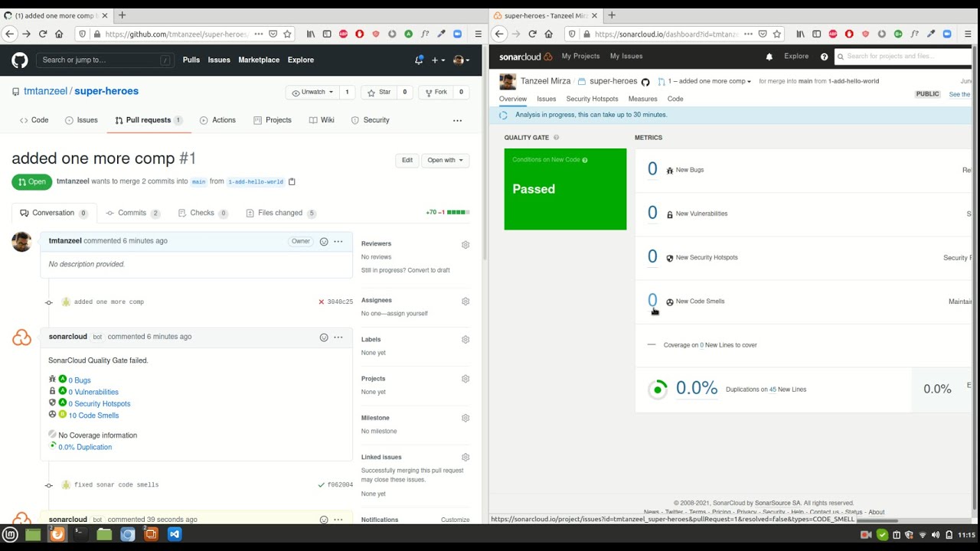Image resolution: width=980 pixels, height=551 pixels.
Task: Click the green Passed quality gate box
Action: point(565,189)
